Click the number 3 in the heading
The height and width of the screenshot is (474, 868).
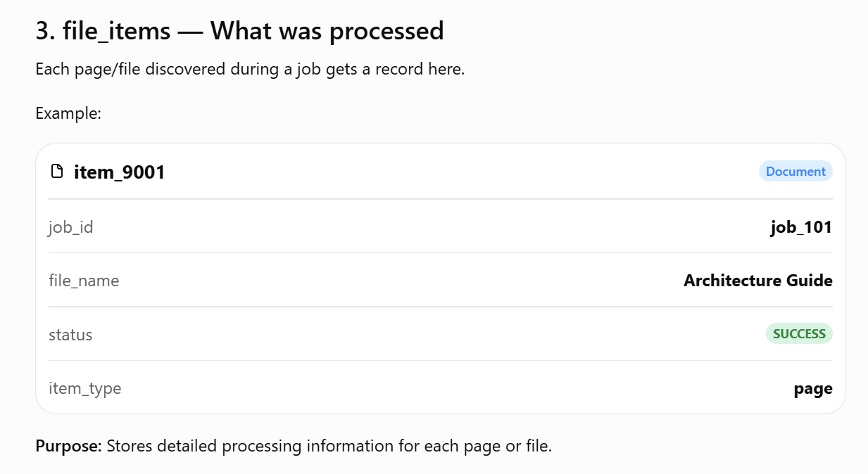pyautogui.click(x=42, y=31)
